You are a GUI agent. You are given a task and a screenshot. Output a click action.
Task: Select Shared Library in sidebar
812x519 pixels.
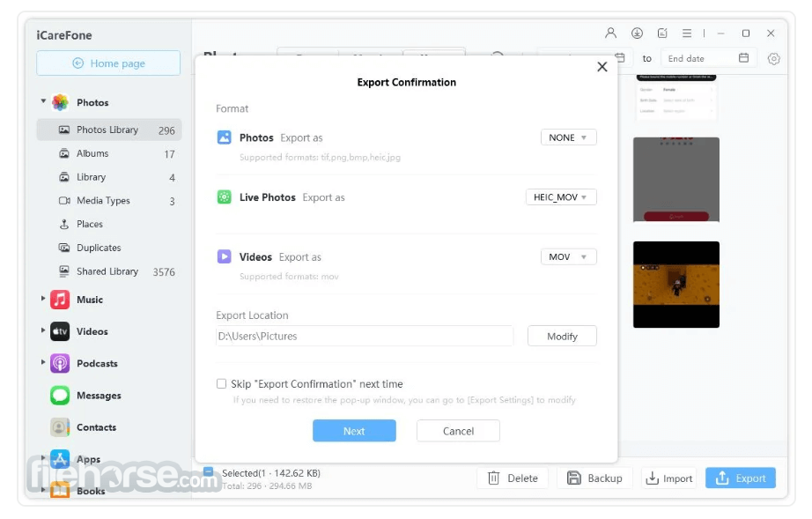point(108,271)
